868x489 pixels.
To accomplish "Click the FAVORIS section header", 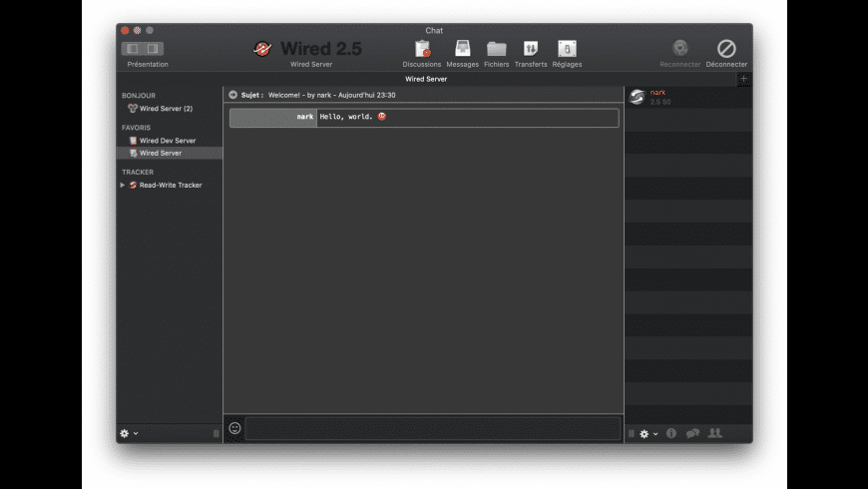I will (136, 128).
